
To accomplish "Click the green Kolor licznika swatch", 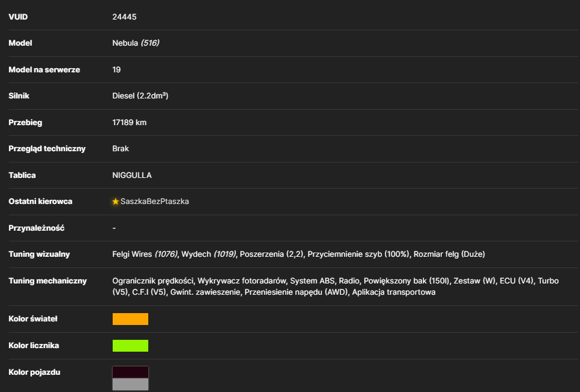I will (130, 346).
